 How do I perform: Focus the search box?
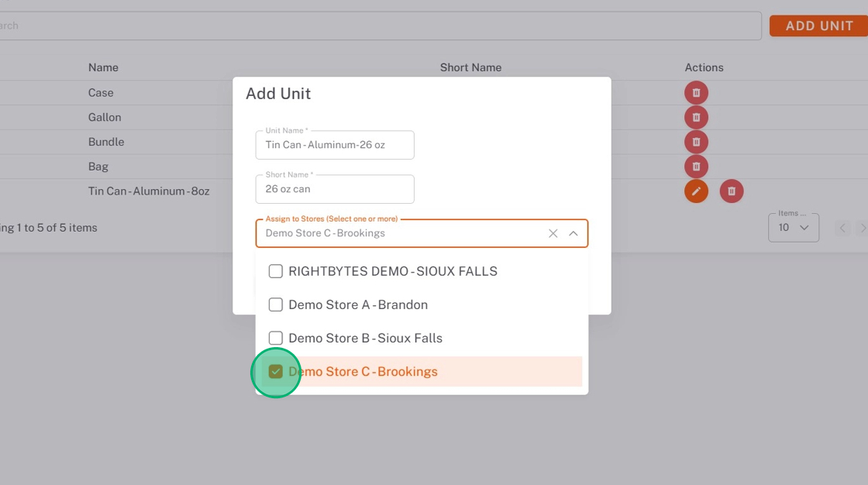click(x=380, y=26)
